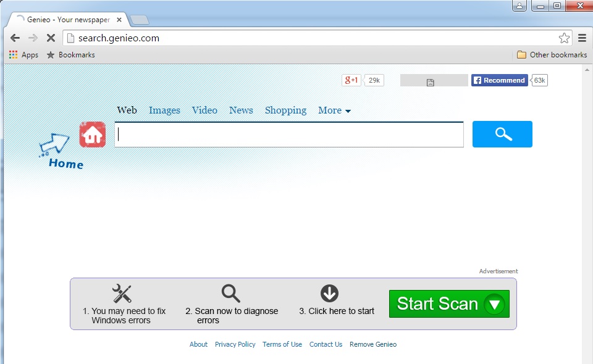Switch to Images search tab
This screenshot has width=593, height=364.
[164, 110]
